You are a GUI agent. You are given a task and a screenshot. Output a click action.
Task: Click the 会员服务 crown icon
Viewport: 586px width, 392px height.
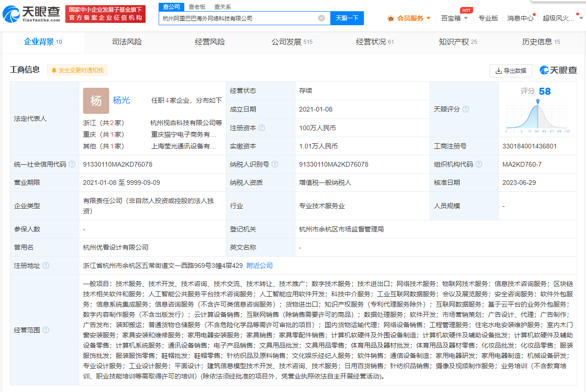click(x=391, y=18)
